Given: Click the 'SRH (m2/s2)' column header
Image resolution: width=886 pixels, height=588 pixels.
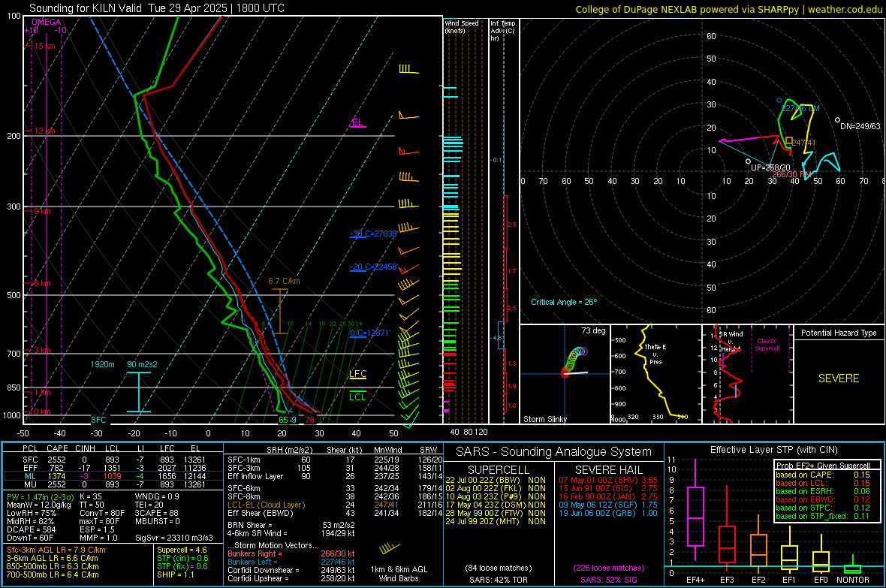Looking at the screenshot, I should (289, 450).
